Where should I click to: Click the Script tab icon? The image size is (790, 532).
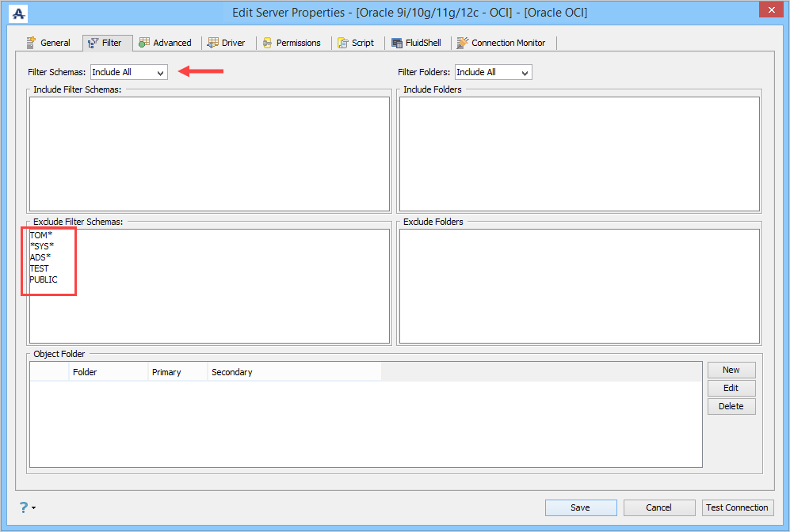click(343, 44)
